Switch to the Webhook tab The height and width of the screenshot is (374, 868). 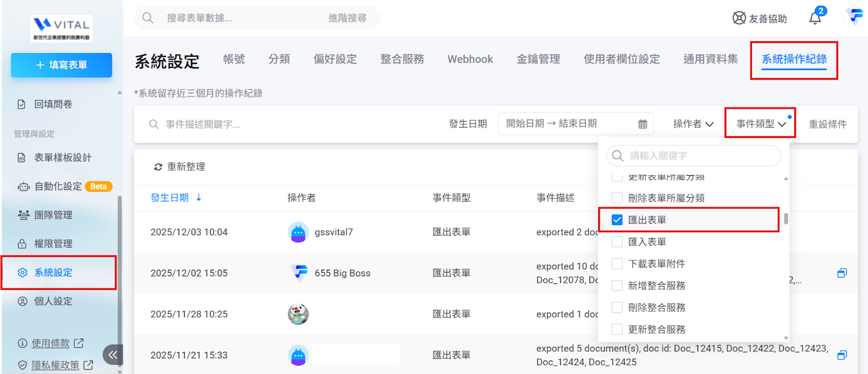tap(470, 59)
